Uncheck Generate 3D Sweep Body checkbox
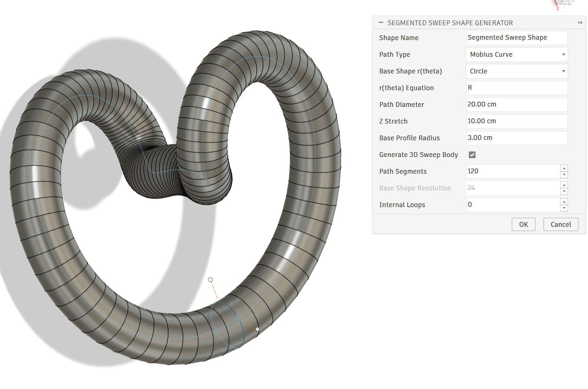Screen dimensions: 588x389 tap(472, 155)
